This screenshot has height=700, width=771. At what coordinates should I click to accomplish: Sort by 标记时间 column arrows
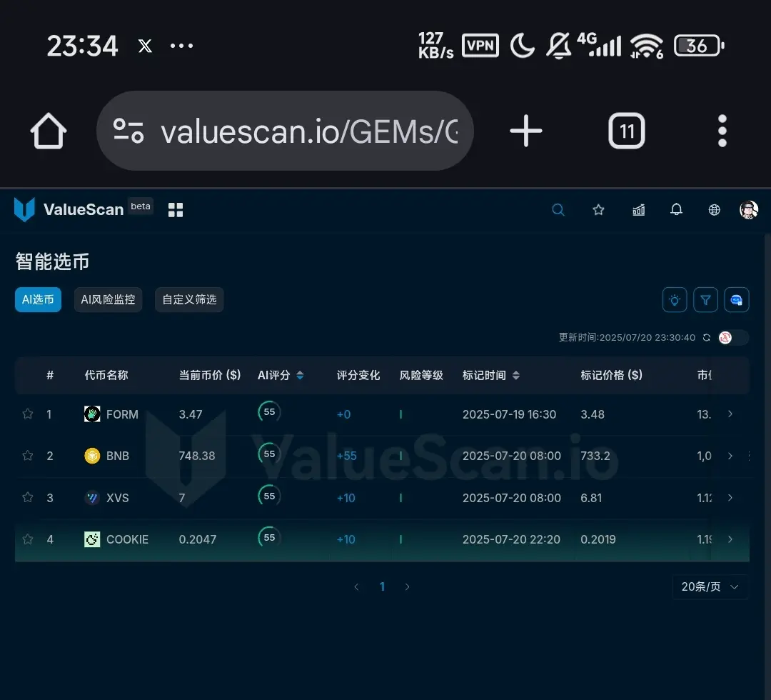[x=516, y=375]
